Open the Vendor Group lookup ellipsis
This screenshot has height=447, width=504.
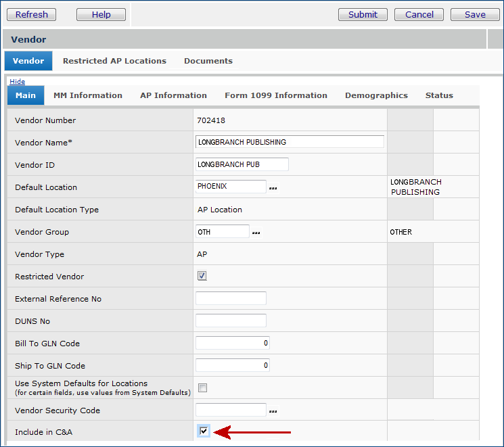point(256,233)
